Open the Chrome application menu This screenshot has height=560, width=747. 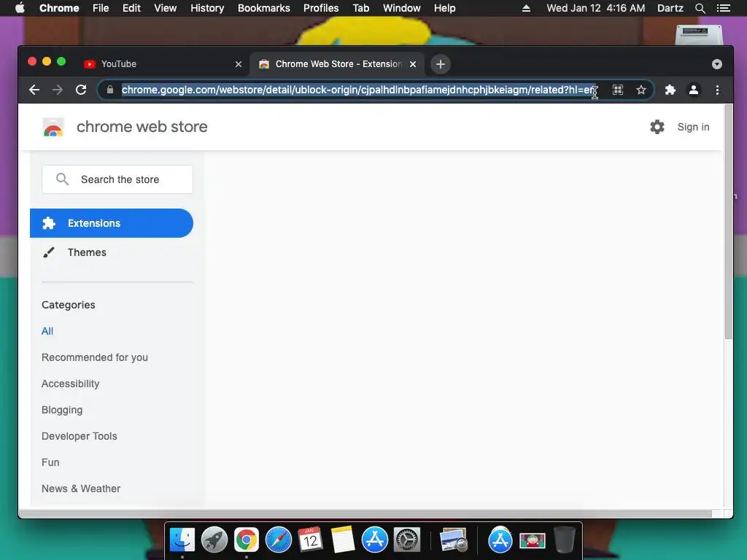click(x=59, y=8)
